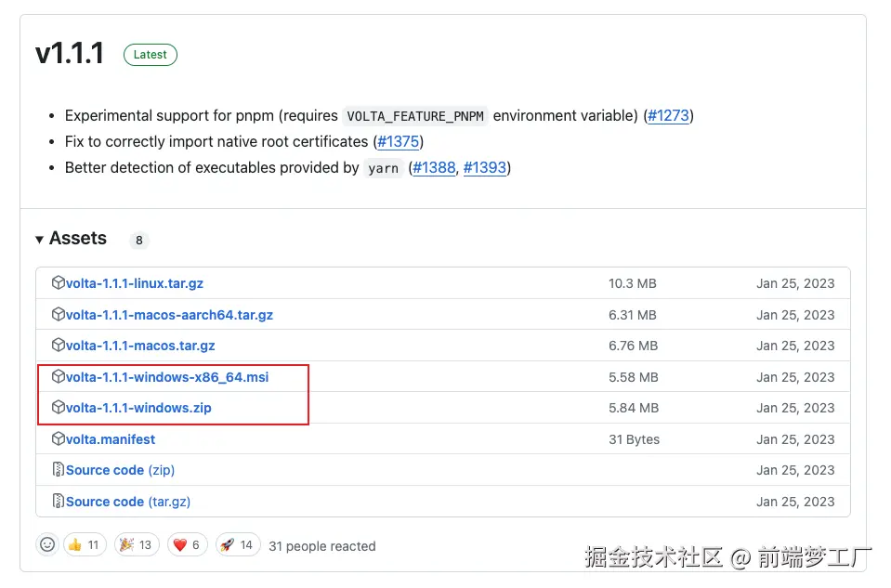The height and width of the screenshot is (588, 891).
Task: Open pull request #1393 link
Action: 485,167
